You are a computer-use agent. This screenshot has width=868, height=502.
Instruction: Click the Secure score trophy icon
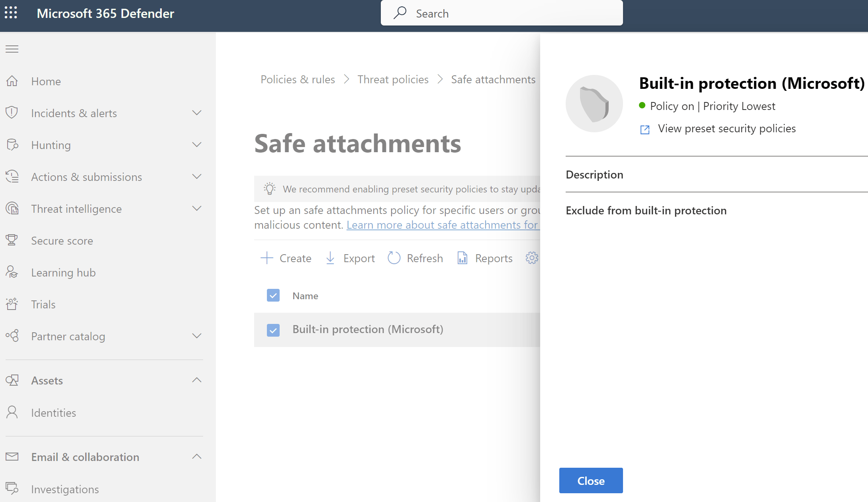click(12, 240)
